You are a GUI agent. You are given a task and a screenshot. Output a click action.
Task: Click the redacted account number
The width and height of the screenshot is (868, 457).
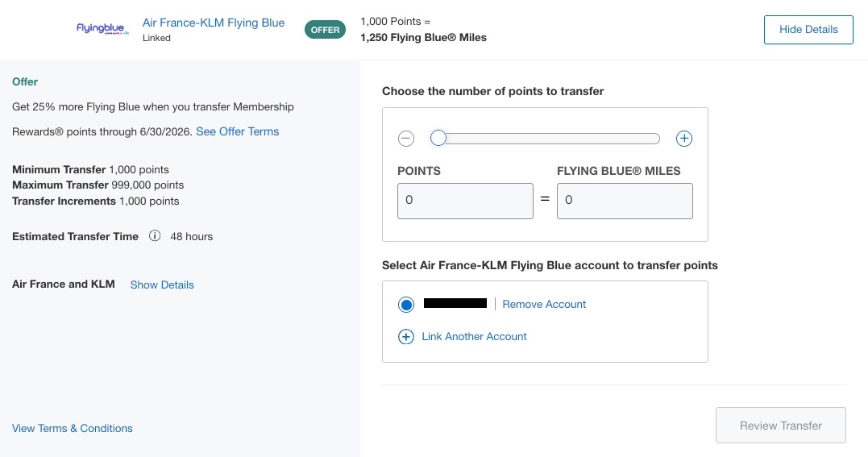click(455, 303)
